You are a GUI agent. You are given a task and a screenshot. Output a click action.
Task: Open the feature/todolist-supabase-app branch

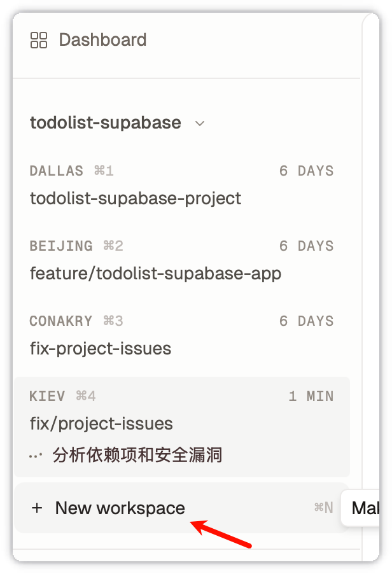155,274
